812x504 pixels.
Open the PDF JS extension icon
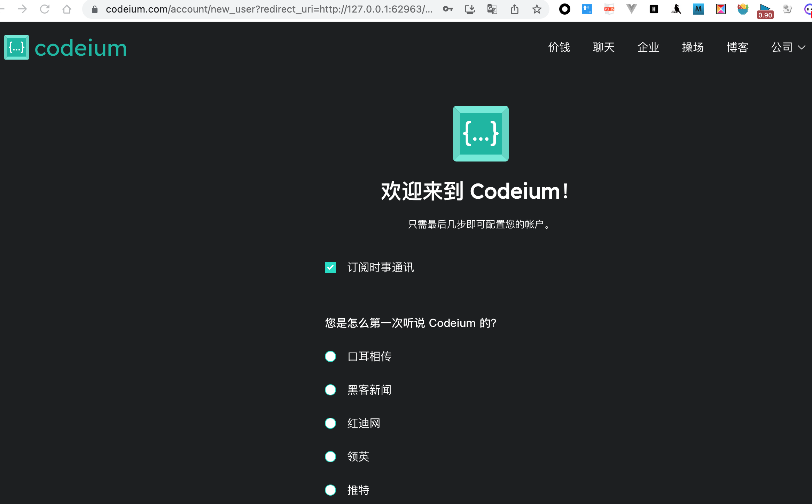(609, 9)
